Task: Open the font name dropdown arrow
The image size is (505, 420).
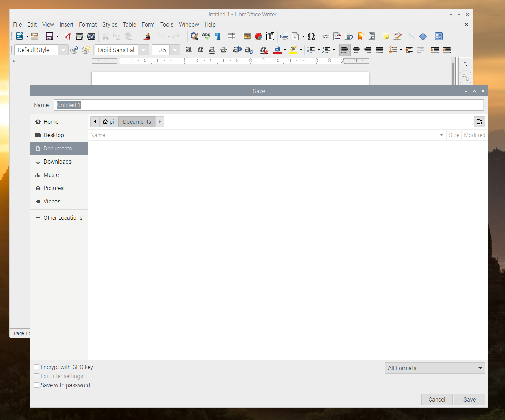Action: (x=143, y=50)
